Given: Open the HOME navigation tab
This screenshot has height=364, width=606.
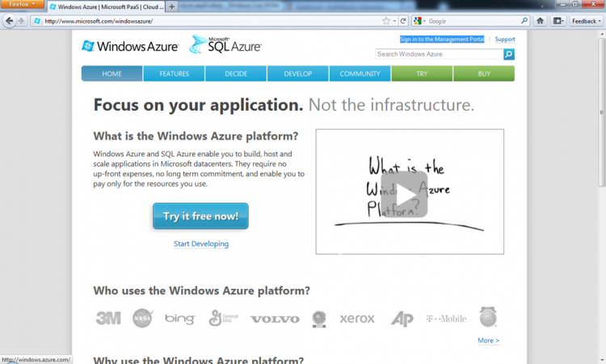Looking at the screenshot, I should (x=112, y=73).
